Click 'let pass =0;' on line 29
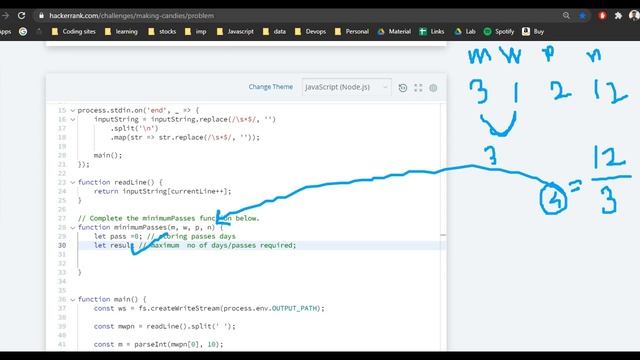 (x=118, y=236)
